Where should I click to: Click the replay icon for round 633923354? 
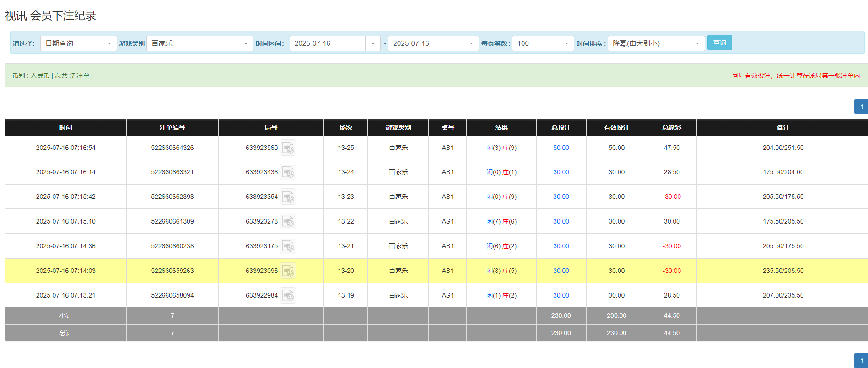(x=288, y=197)
